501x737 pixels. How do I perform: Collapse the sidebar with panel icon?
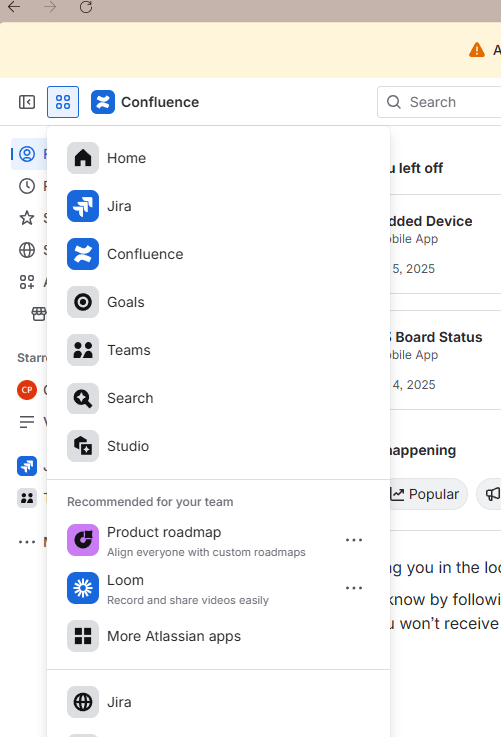tap(27, 102)
